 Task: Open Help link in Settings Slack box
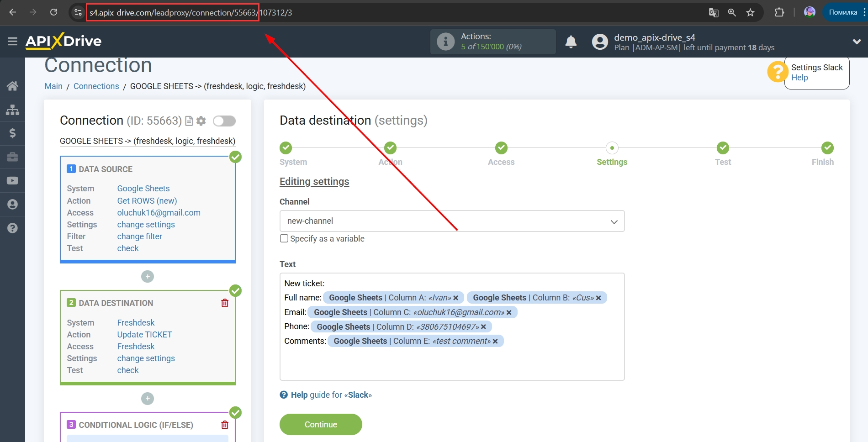(x=799, y=78)
